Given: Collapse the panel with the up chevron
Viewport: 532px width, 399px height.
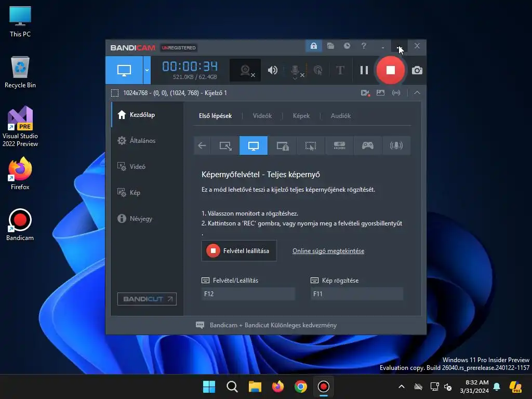Looking at the screenshot, I should tap(417, 92).
